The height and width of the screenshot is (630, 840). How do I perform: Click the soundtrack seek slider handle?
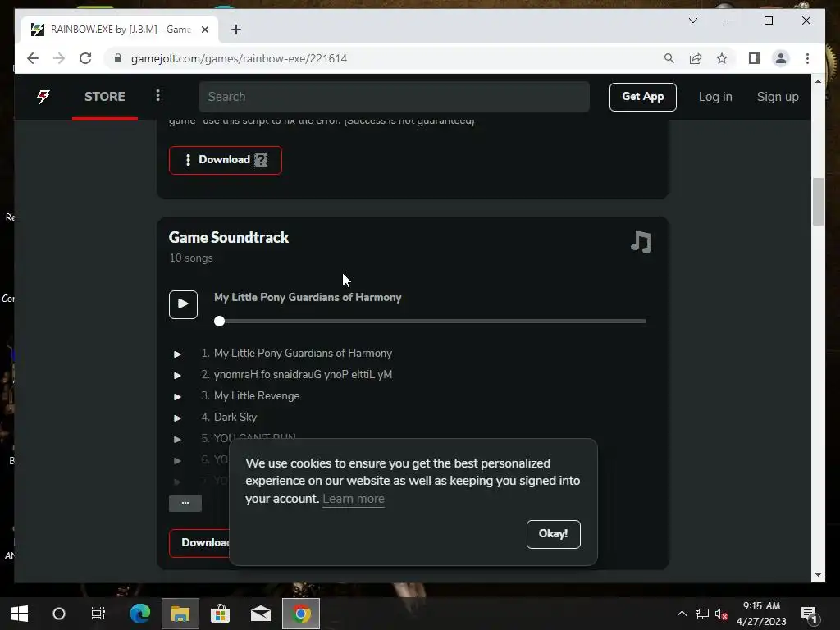coord(219,321)
